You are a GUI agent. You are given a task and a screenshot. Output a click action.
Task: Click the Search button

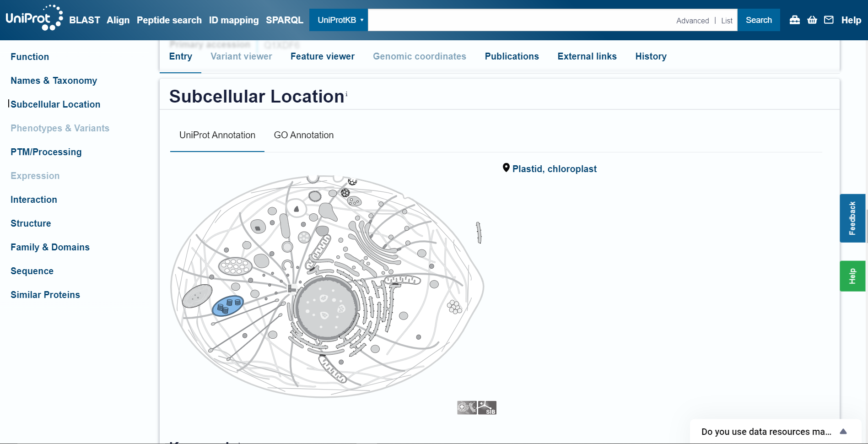pos(759,20)
